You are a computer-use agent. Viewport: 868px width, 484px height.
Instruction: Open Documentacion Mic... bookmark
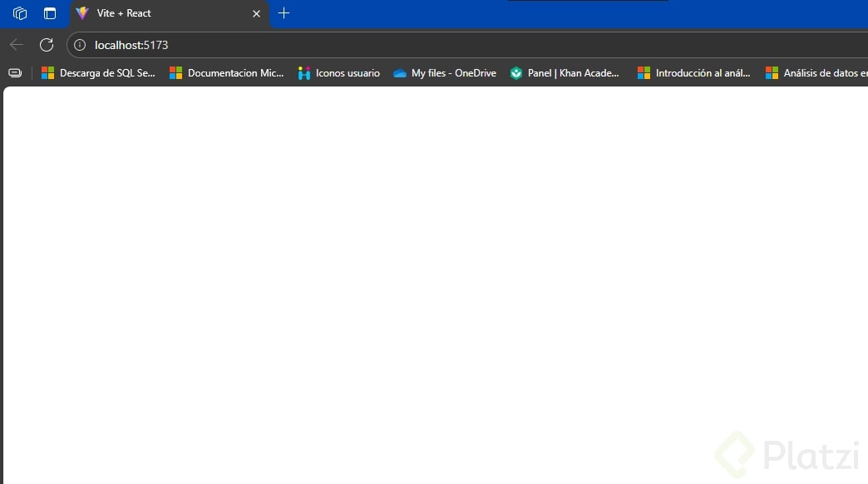[226, 73]
